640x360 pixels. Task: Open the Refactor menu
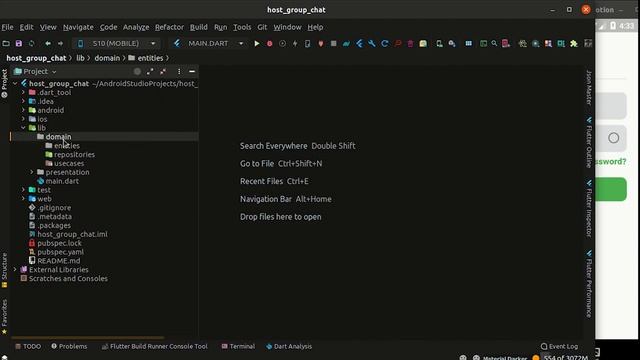(169, 27)
